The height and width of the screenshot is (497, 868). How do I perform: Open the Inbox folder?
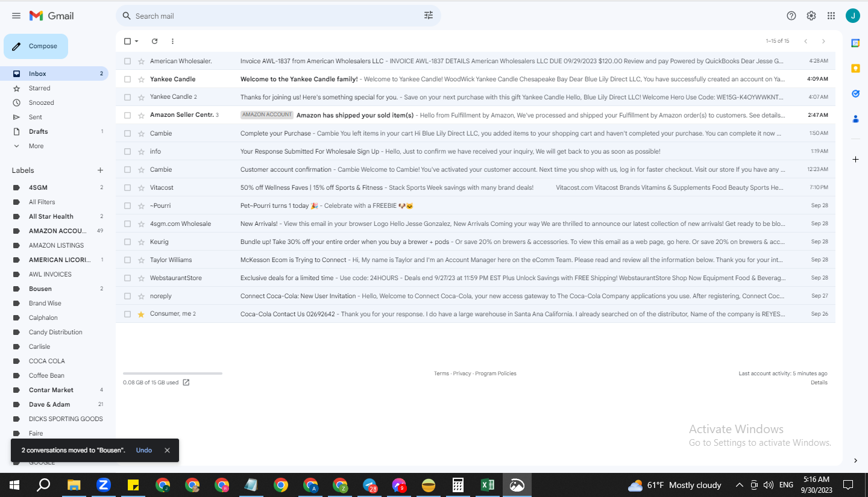(x=54, y=73)
